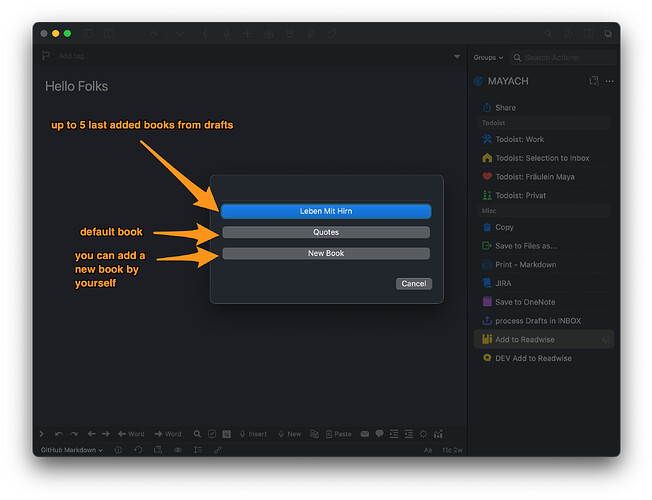The width and height of the screenshot is (652, 500).
Task: Click the right Word navigation button
Action: (168, 434)
